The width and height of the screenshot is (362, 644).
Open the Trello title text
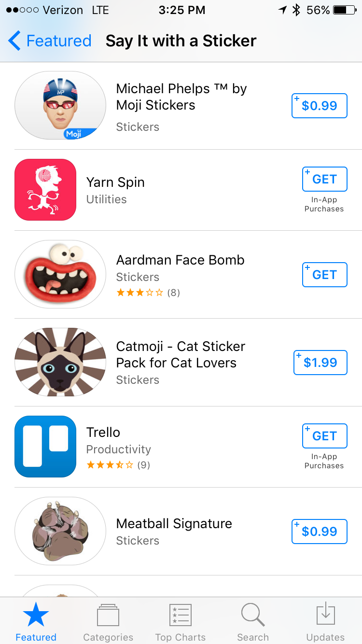tap(103, 432)
